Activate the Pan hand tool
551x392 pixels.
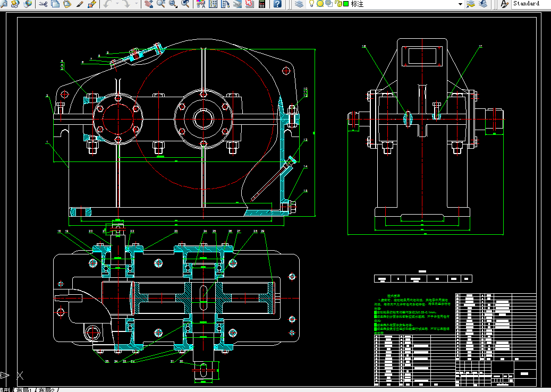pos(149,4)
